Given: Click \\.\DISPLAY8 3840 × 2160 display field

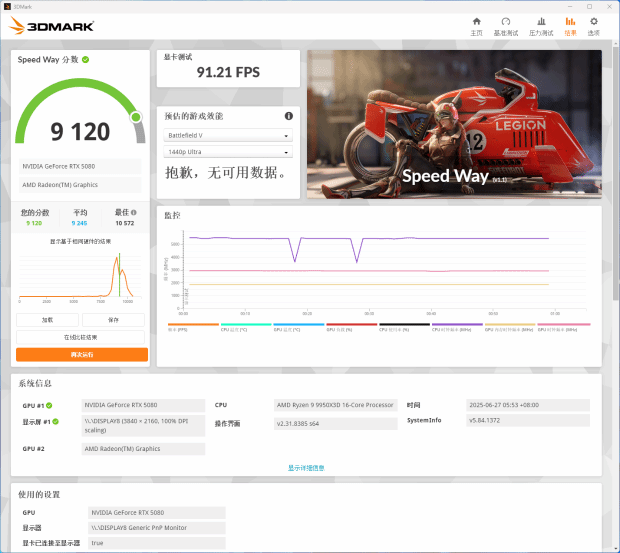Looking at the screenshot, I should [143, 426].
